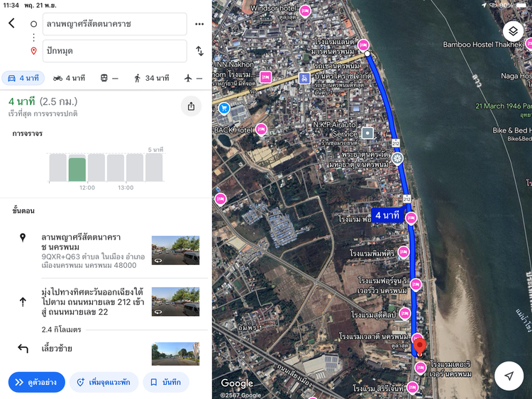This screenshot has width=532, height=399.
Task: Select motorcycle mode tab 4 นาที
Action: pyautogui.click(x=70, y=78)
